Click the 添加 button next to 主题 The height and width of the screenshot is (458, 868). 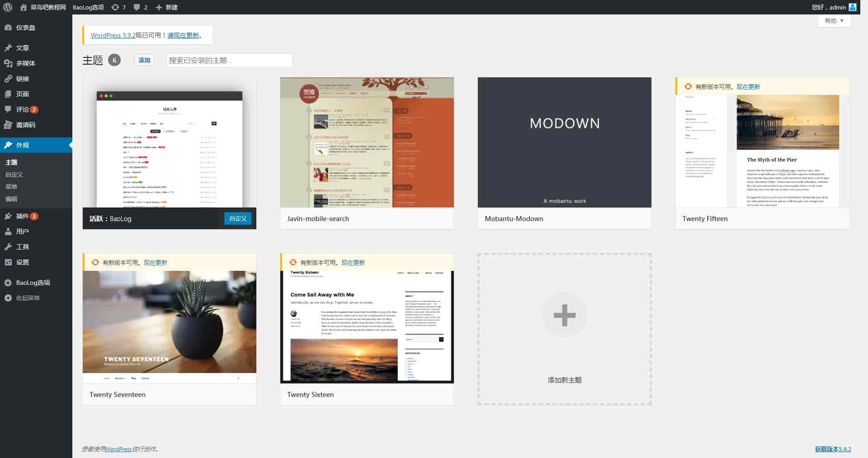coord(144,60)
